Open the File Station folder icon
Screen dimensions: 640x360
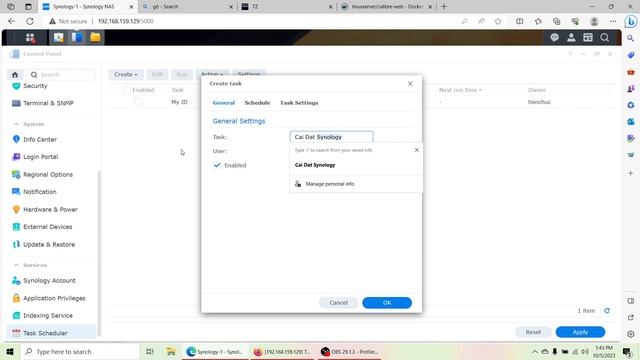click(x=96, y=38)
